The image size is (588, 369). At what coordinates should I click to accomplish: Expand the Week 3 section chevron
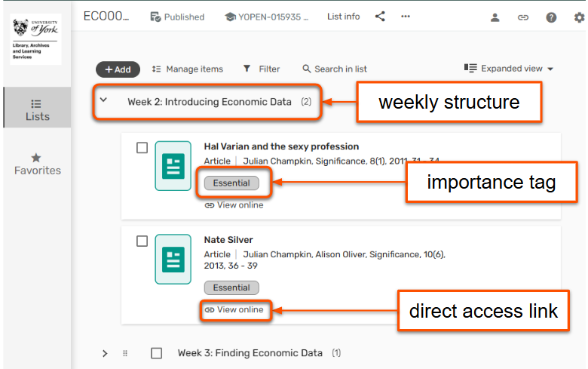(x=105, y=353)
